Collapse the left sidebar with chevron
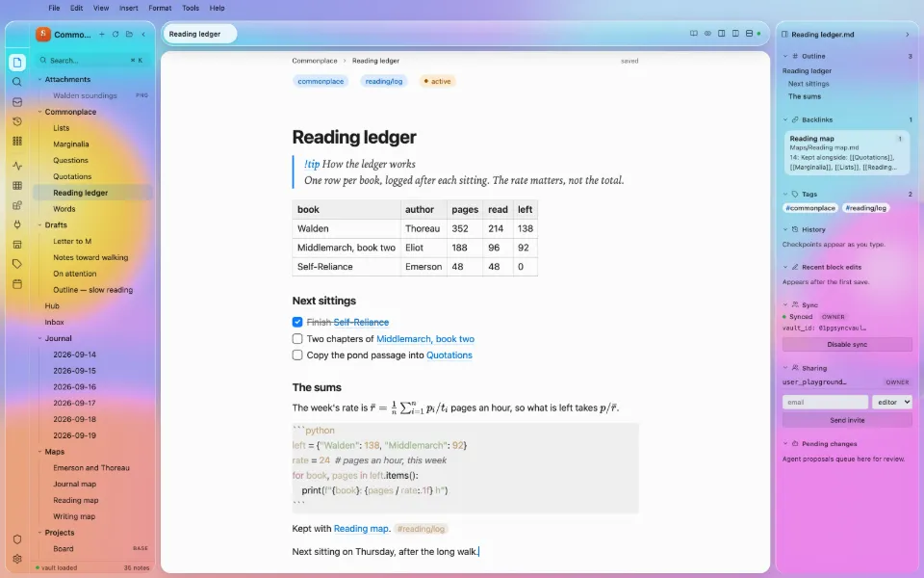The width and height of the screenshot is (924, 578). [143, 35]
